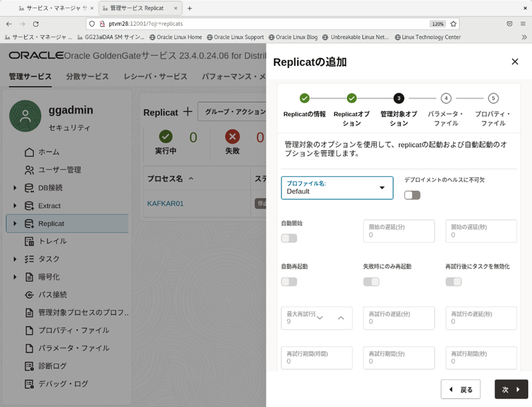This screenshot has height=407, width=532.
Task: Click the Replicat sidebar icon
Action: coord(29,223)
